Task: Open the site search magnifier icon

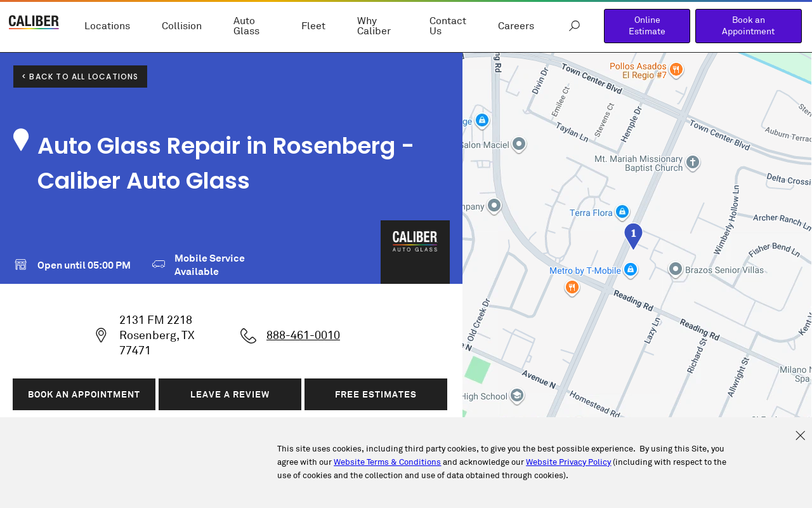Action: click(574, 25)
